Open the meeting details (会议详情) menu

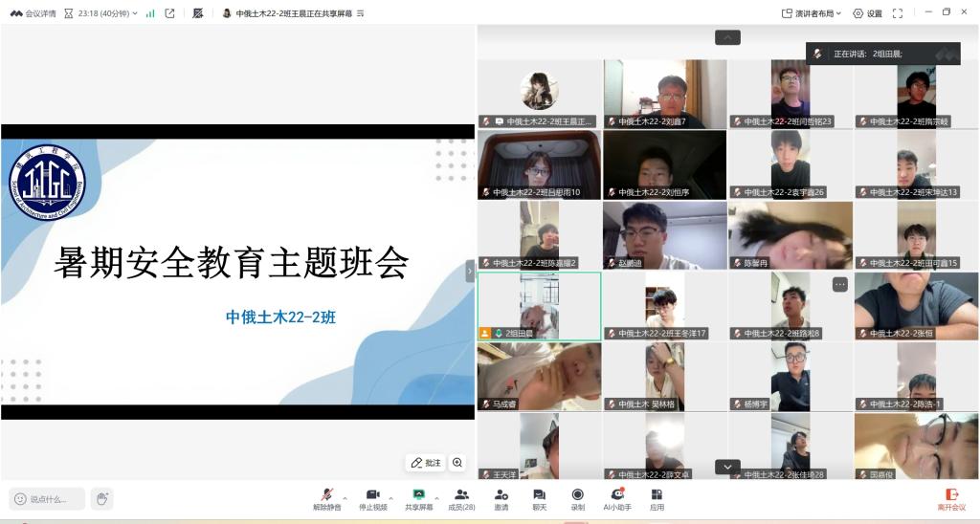point(33,13)
